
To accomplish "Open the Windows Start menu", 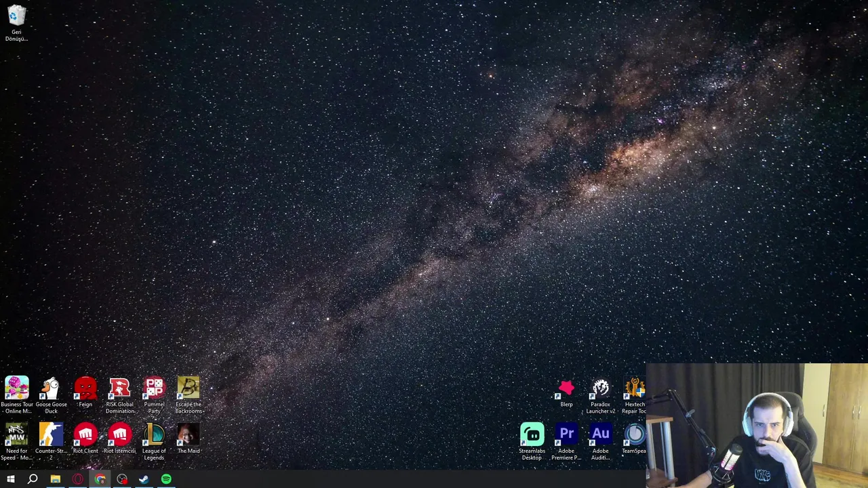I will click(10, 479).
